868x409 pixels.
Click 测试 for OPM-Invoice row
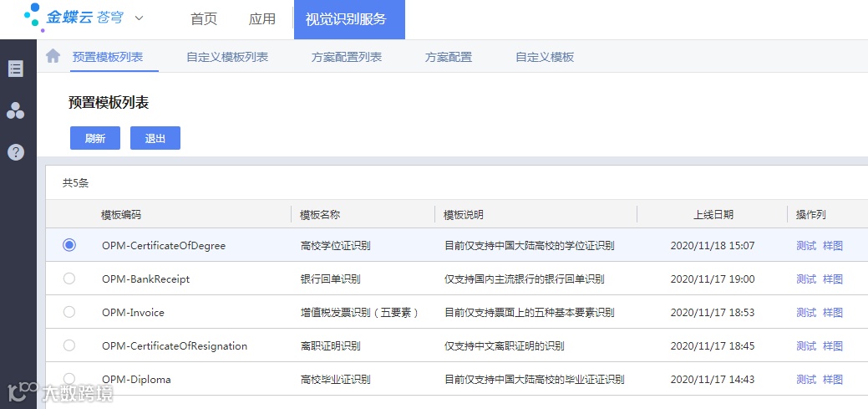[806, 313]
